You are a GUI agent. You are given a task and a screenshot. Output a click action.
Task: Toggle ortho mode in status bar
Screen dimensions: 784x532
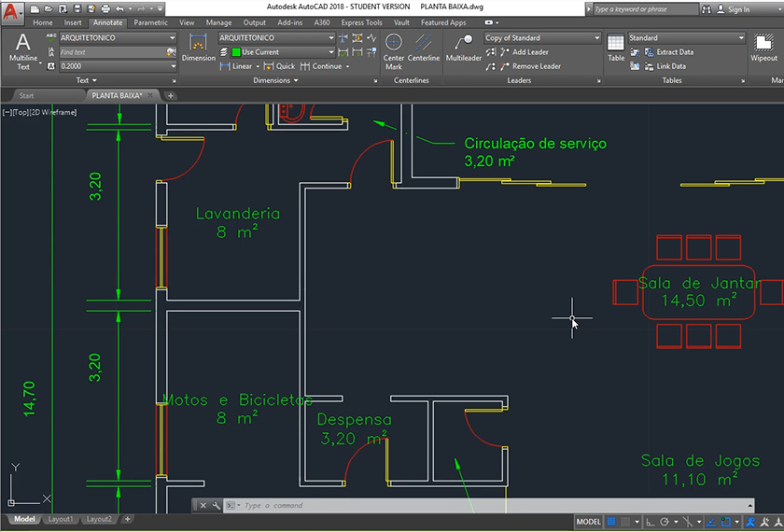649,522
